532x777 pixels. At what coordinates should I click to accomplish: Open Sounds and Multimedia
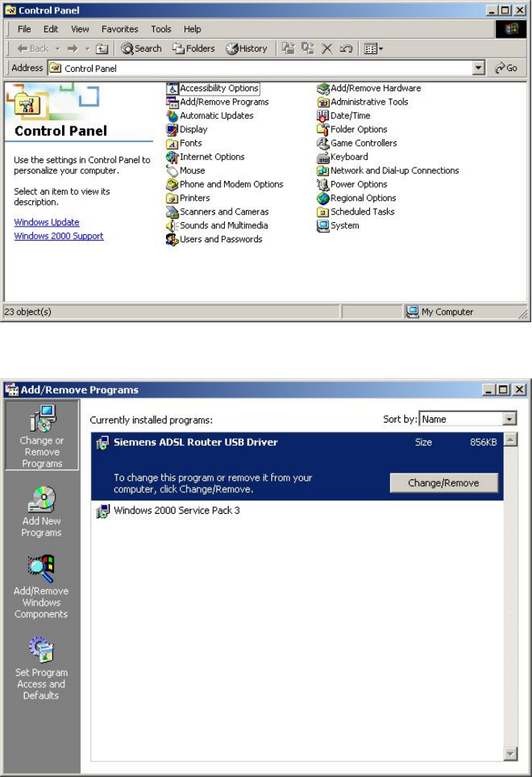coord(217,225)
